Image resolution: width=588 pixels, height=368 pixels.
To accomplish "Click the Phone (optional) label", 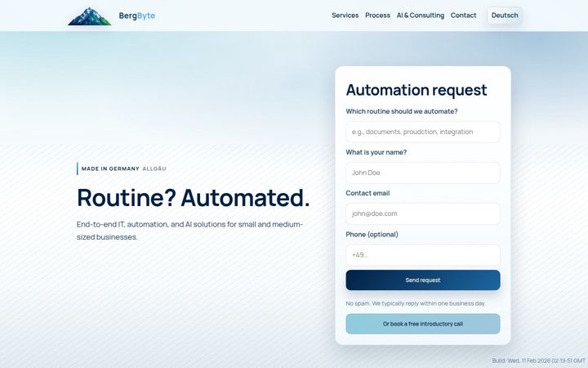I will [x=372, y=235].
